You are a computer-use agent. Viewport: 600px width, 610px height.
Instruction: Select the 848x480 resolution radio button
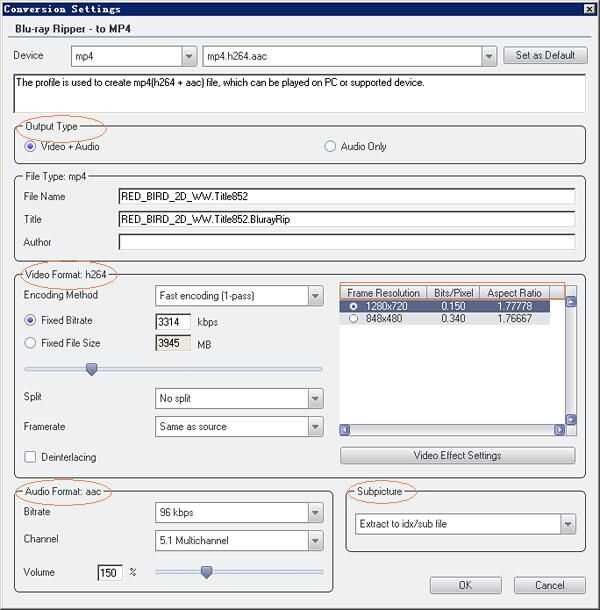353,319
